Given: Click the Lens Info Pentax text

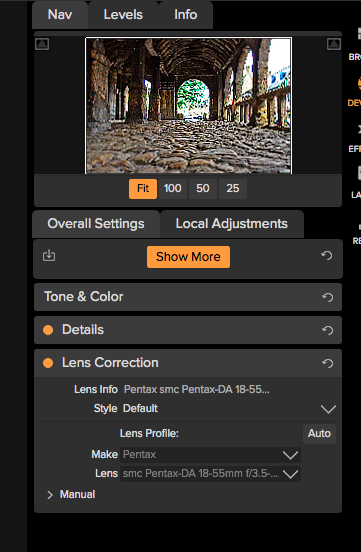Looking at the screenshot, I should click(197, 390).
